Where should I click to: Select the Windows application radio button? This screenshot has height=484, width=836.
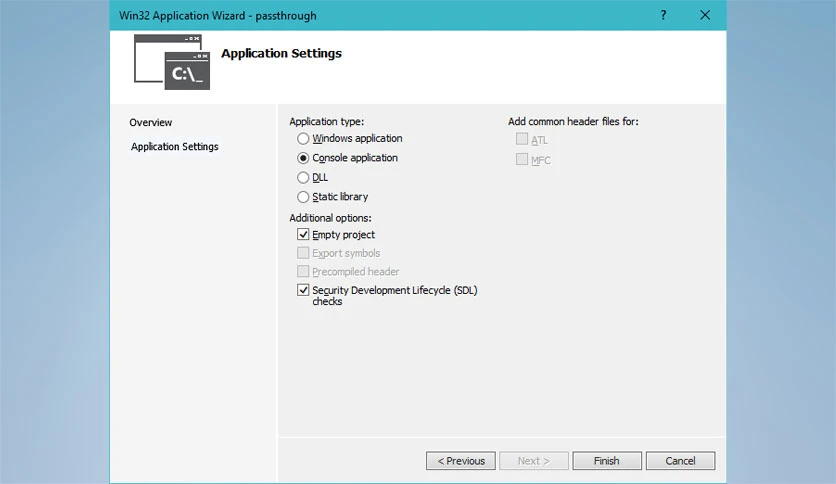(x=303, y=139)
